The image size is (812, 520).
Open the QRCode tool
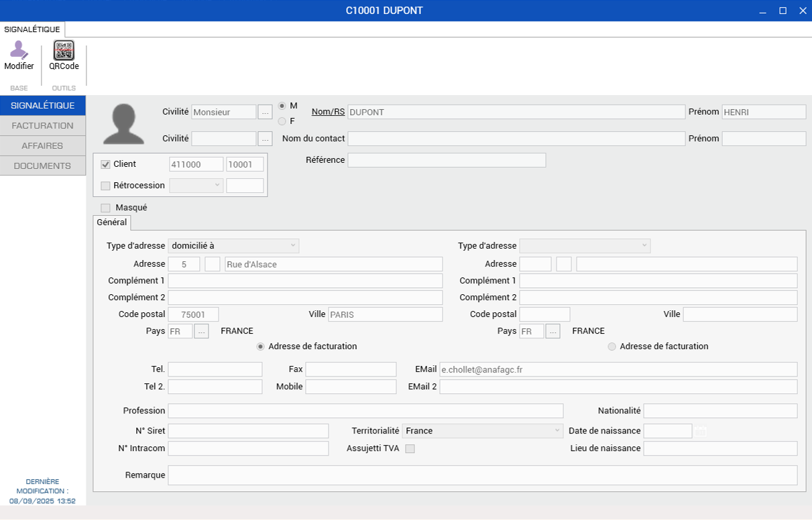coord(64,51)
